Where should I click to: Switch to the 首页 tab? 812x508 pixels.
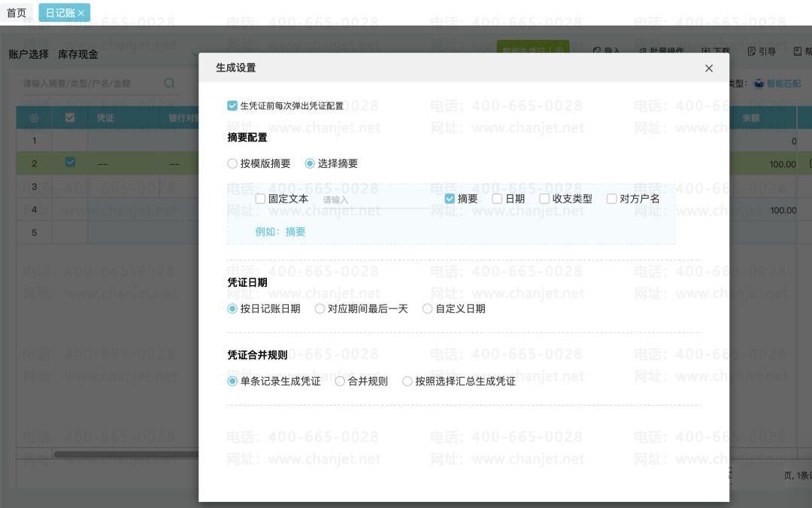17,13
